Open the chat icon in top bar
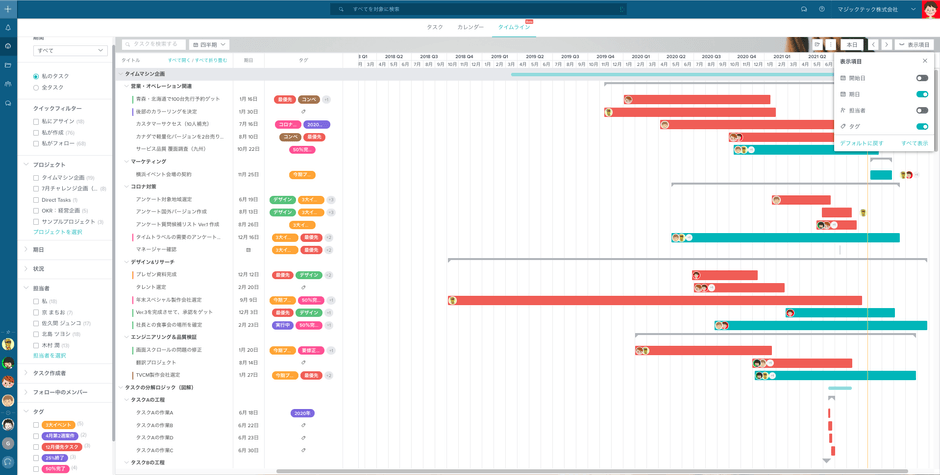Viewport: 940px width, 475px height. (803, 9)
